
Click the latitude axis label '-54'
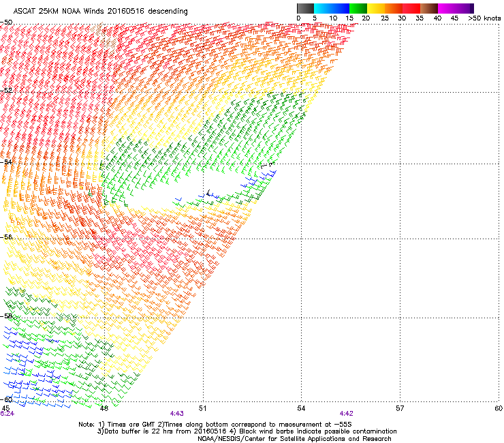point(6,162)
